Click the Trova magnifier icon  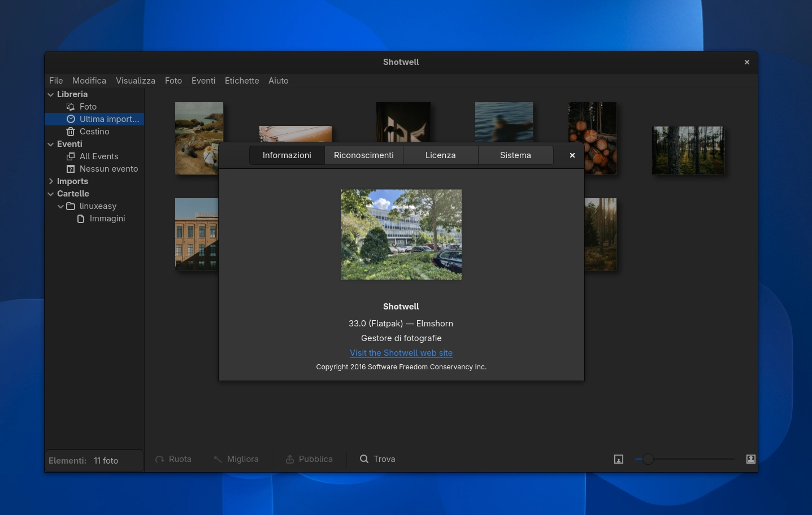364,459
